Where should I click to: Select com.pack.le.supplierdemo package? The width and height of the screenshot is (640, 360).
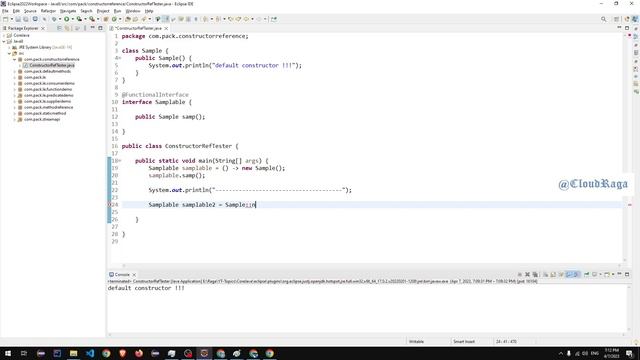[x=47, y=101]
